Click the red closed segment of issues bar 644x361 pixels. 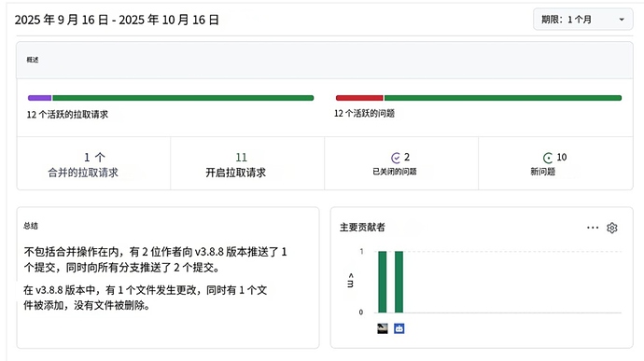point(359,98)
